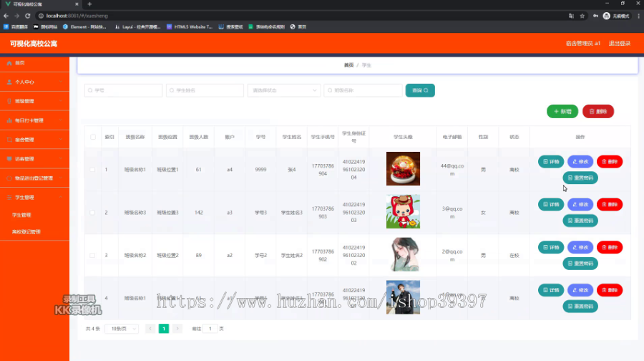Viewport: 644px width, 361px height.
Task: Click the power icon beside 物品进出登记管理
Action: click(x=9, y=178)
